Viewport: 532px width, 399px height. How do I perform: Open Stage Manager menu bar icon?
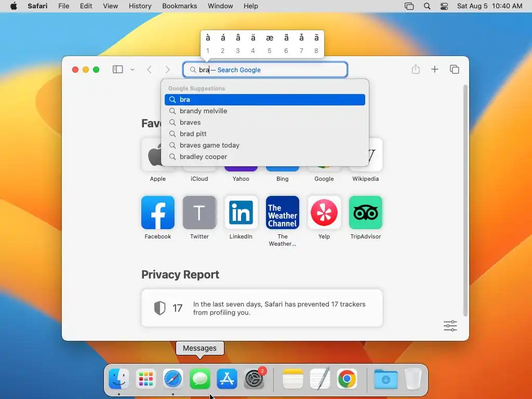[409, 6]
